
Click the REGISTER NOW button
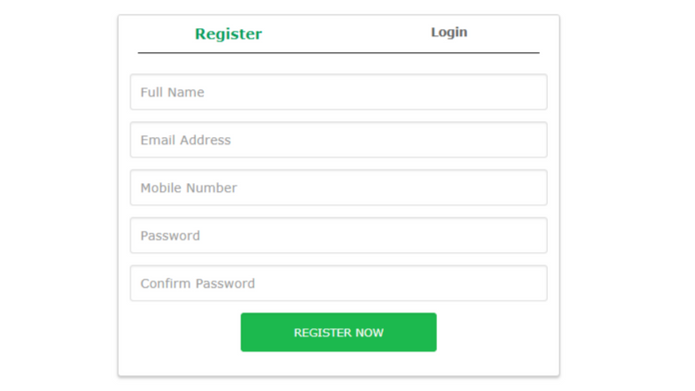tap(339, 332)
